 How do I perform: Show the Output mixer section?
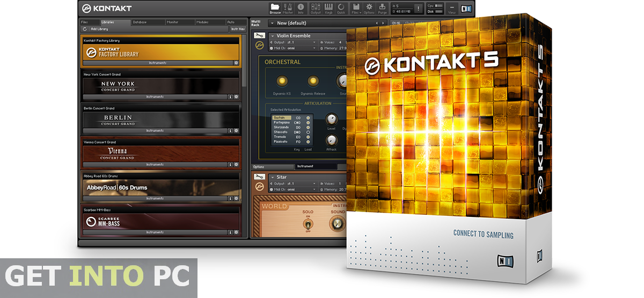click(x=316, y=8)
